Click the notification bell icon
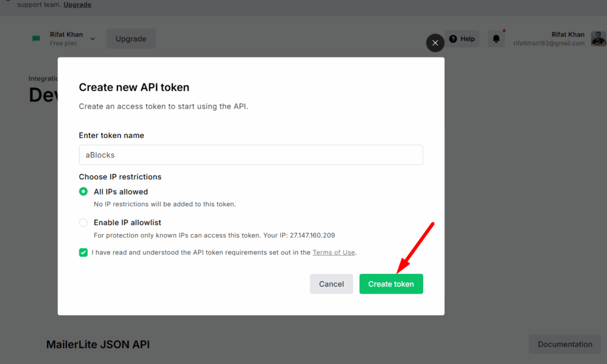 click(x=496, y=39)
